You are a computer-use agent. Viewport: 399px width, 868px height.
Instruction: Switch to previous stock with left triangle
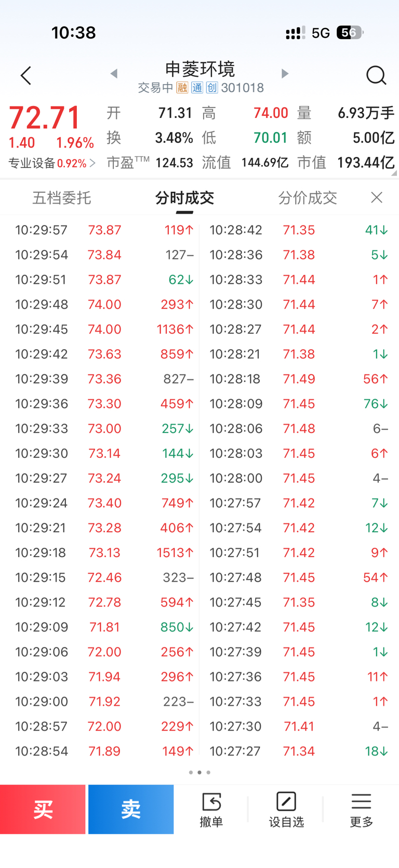(x=114, y=74)
